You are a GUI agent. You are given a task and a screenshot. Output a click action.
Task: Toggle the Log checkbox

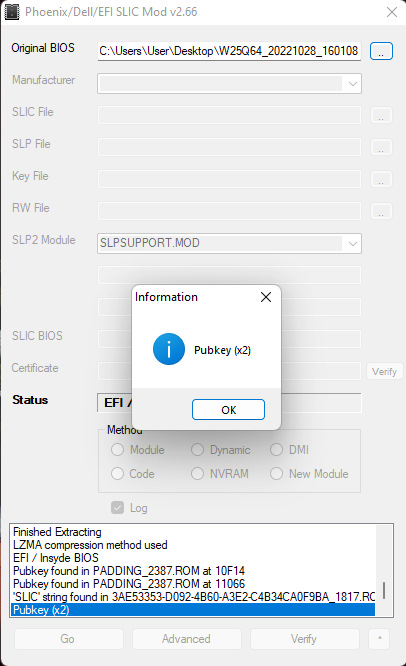click(x=117, y=508)
